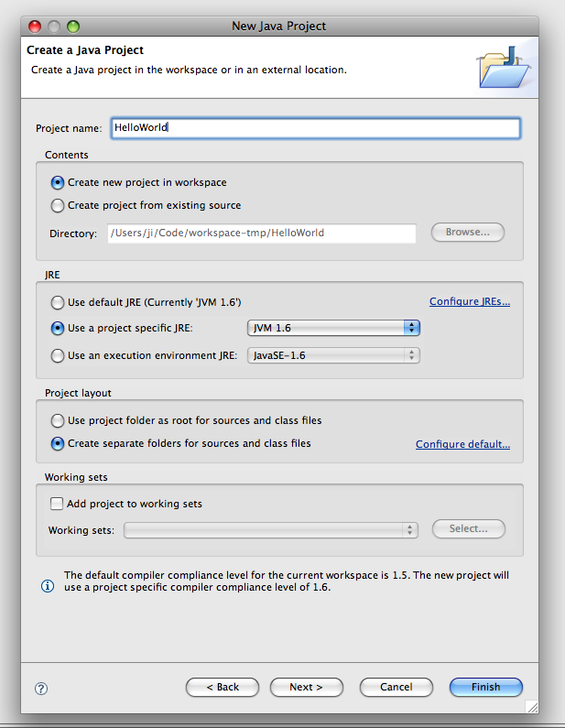The height and width of the screenshot is (728, 565).
Task: Click the Browse button
Action: click(x=468, y=233)
